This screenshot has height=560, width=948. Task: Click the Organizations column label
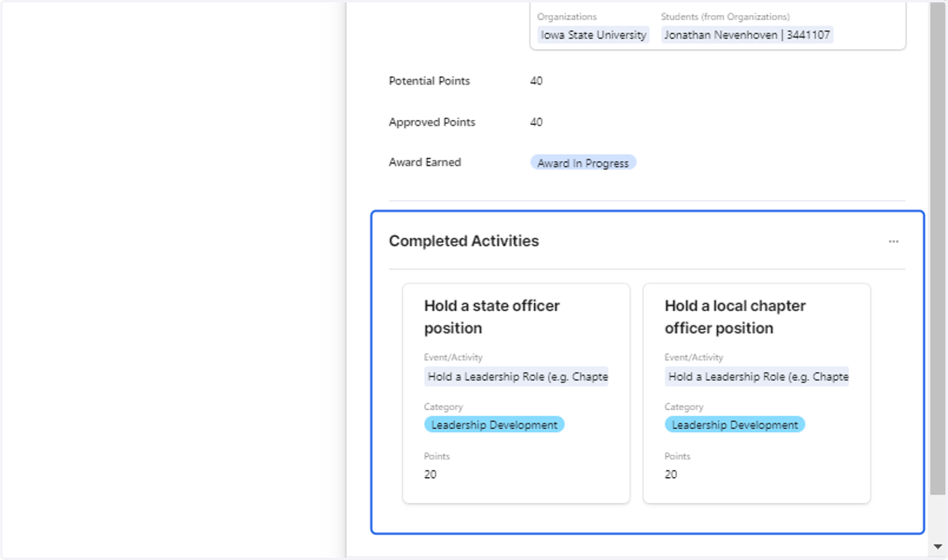(567, 17)
